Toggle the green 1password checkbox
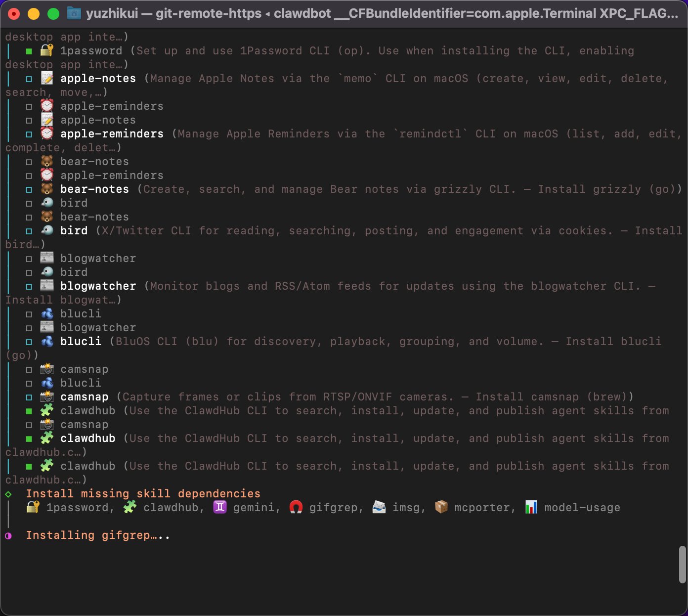688x616 pixels. [29, 51]
